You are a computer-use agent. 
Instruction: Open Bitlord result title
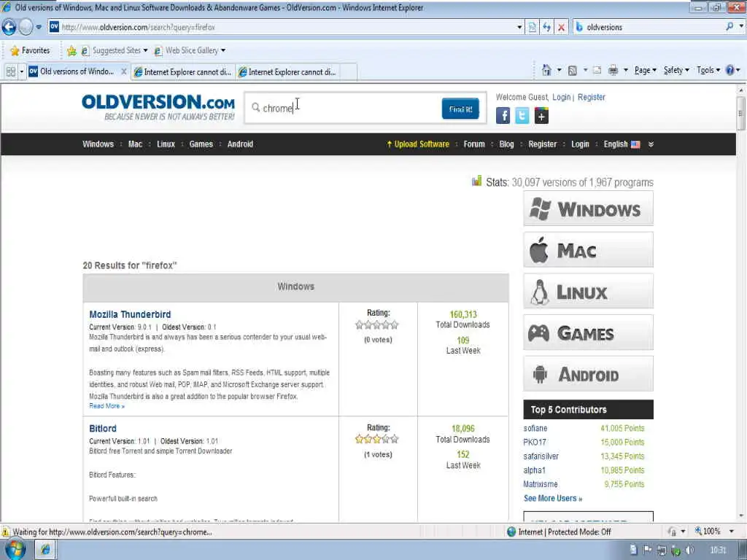pyautogui.click(x=103, y=429)
